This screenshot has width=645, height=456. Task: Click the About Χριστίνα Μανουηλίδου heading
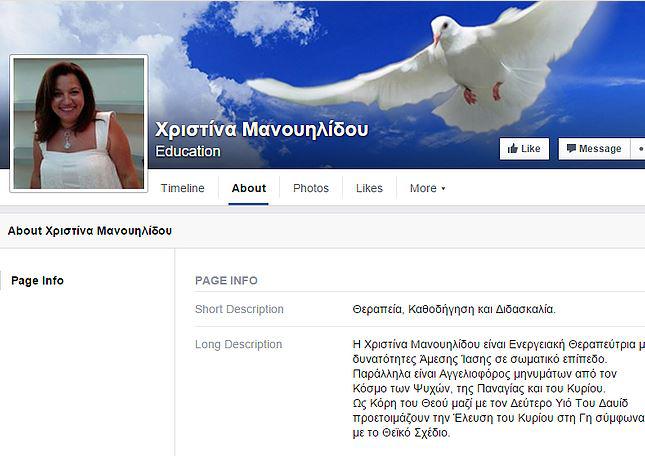click(x=90, y=231)
